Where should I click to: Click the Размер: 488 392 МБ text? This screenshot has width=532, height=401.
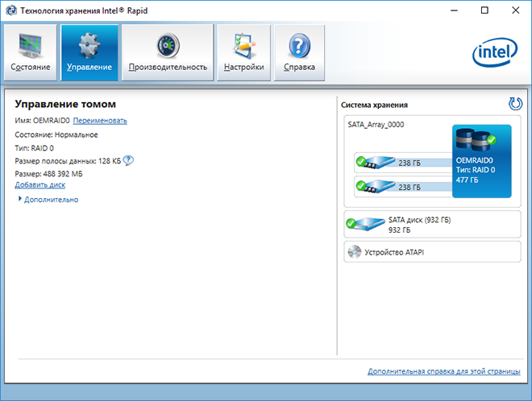point(48,174)
